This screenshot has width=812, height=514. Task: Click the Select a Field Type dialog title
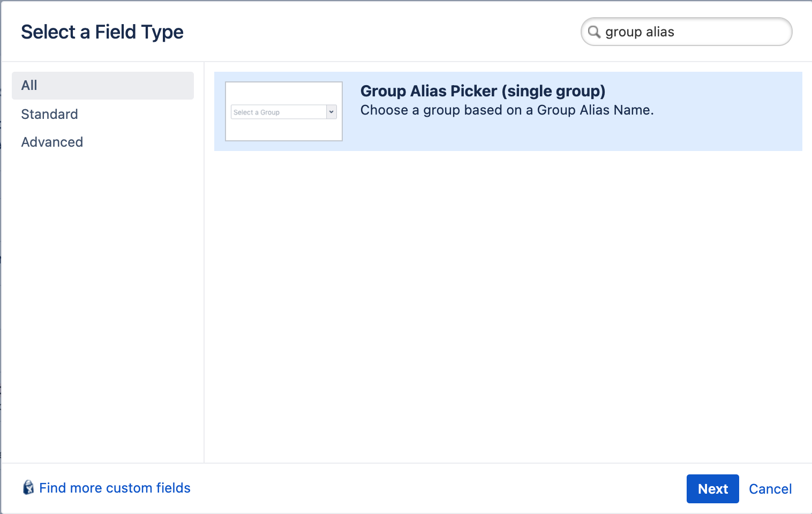click(102, 32)
